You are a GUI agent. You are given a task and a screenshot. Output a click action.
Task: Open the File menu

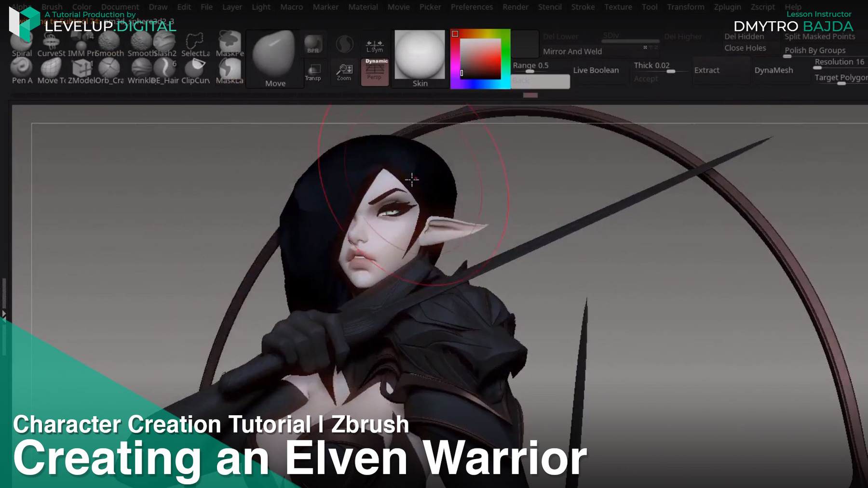(206, 7)
